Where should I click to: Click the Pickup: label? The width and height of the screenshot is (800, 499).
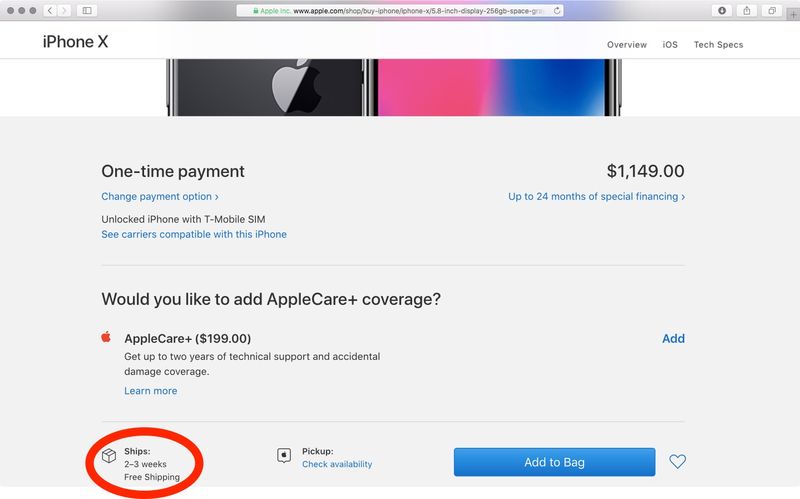(317, 451)
